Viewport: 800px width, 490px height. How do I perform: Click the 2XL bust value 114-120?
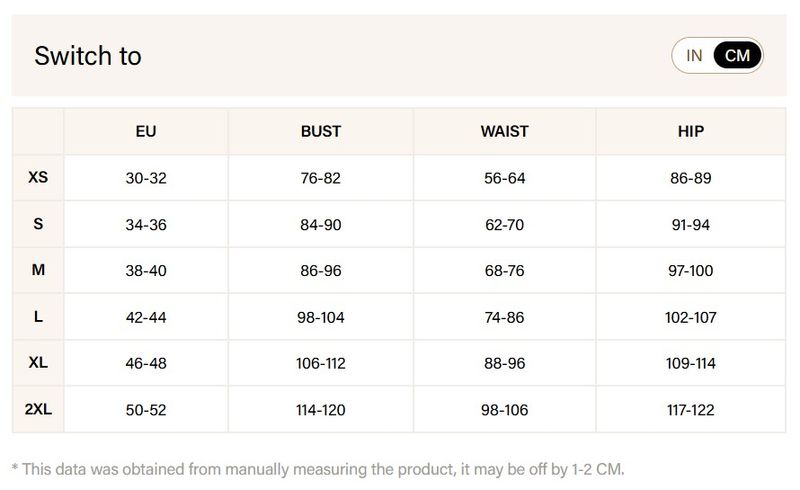pyautogui.click(x=320, y=410)
